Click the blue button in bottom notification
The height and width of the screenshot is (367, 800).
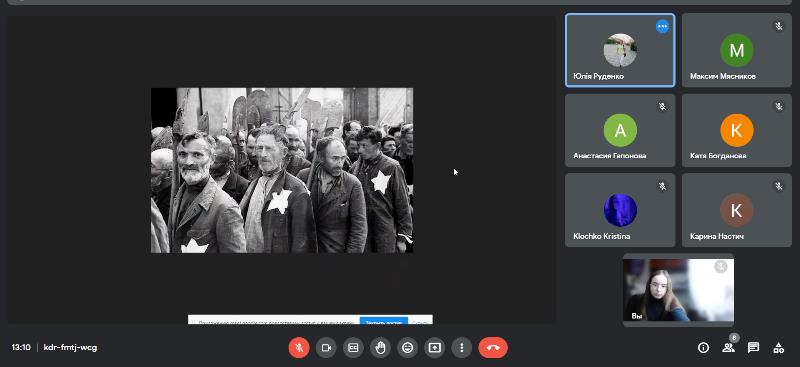coord(384,321)
